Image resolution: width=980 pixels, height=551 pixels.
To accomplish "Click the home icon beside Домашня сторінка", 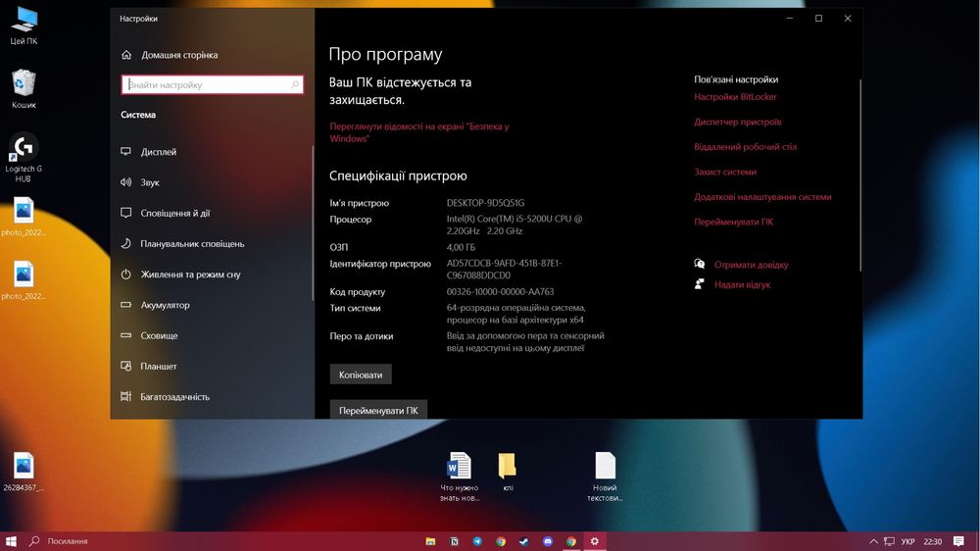I will [126, 55].
